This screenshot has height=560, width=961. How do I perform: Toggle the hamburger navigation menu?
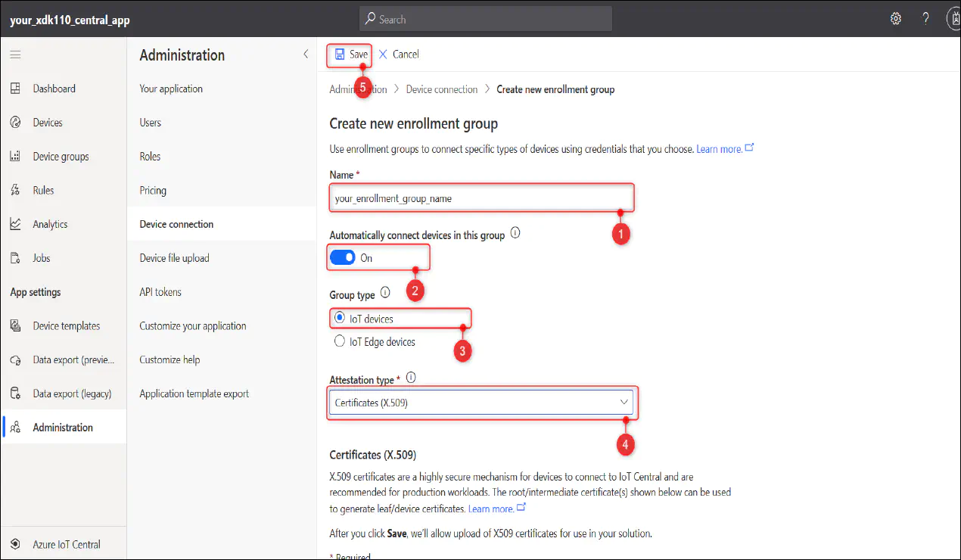pos(15,54)
